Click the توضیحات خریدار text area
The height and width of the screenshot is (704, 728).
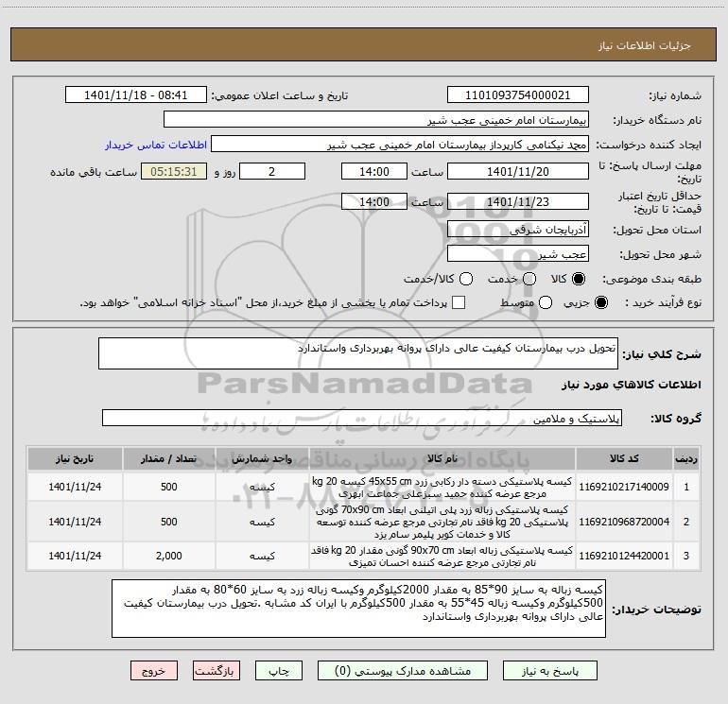pos(358,609)
